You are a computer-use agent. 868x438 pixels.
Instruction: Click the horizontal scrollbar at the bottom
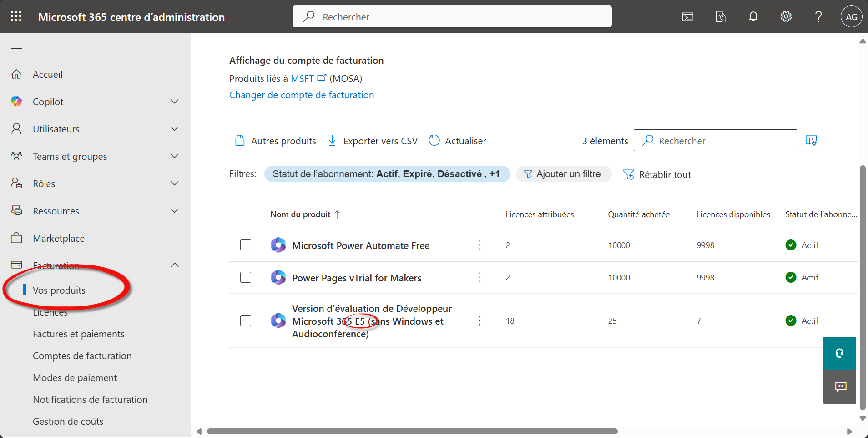[412, 431]
